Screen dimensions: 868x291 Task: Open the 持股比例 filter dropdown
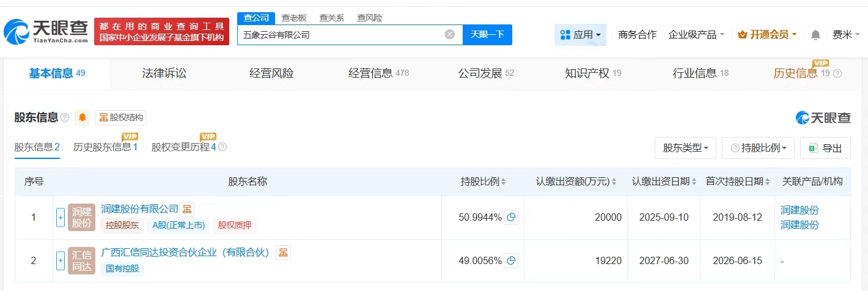(x=758, y=148)
